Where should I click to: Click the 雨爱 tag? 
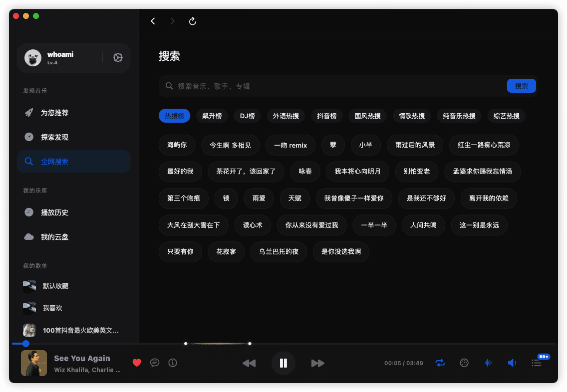coord(259,198)
